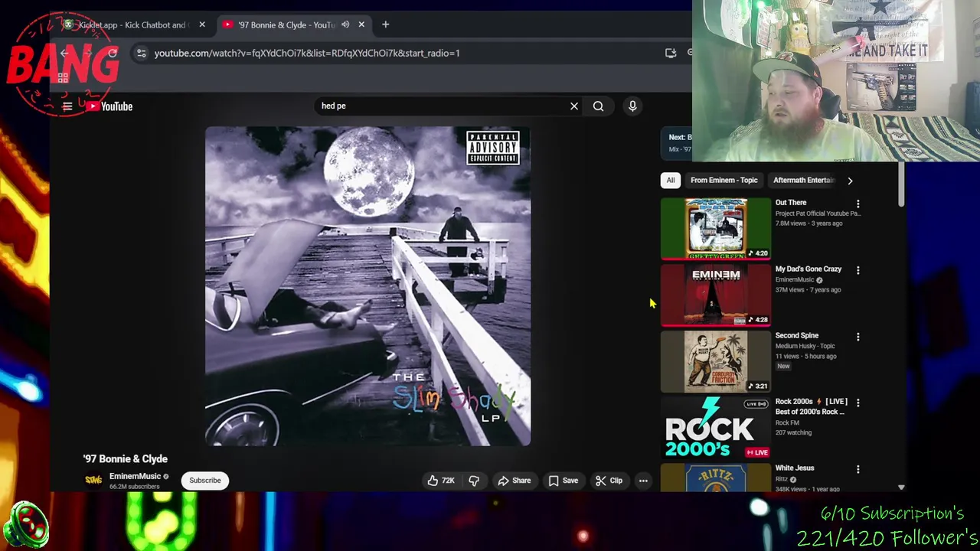Image resolution: width=980 pixels, height=551 pixels.
Task: Open options menu for My Dad's Gone Crazy
Action: 858,270
